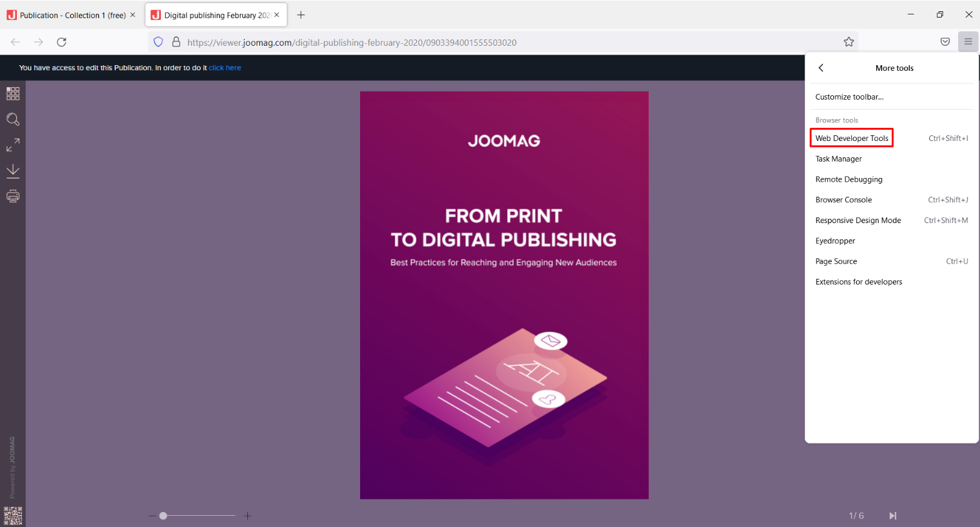The image size is (980, 527).
Task: Click the 'click here' edit link
Action: click(225, 68)
